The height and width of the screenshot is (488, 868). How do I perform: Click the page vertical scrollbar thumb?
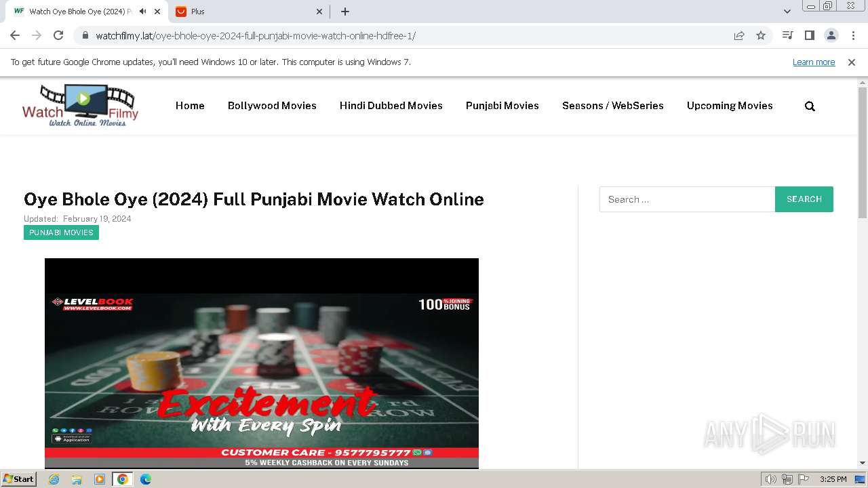click(863, 152)
